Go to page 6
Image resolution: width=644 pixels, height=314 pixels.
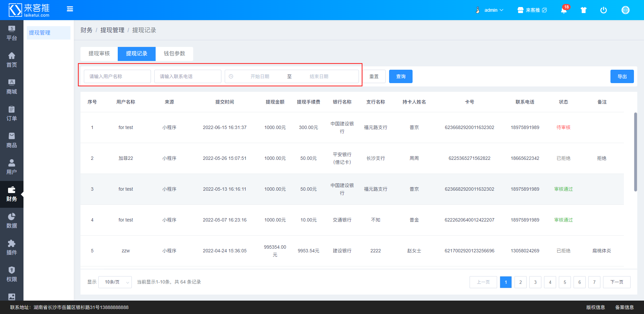(x=580, y=282)
